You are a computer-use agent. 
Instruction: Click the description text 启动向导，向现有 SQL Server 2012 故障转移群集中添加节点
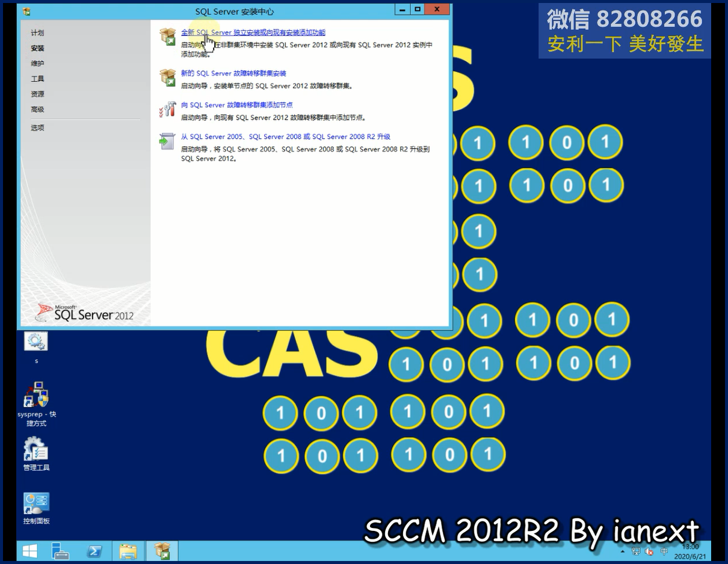tap(274, 118)
